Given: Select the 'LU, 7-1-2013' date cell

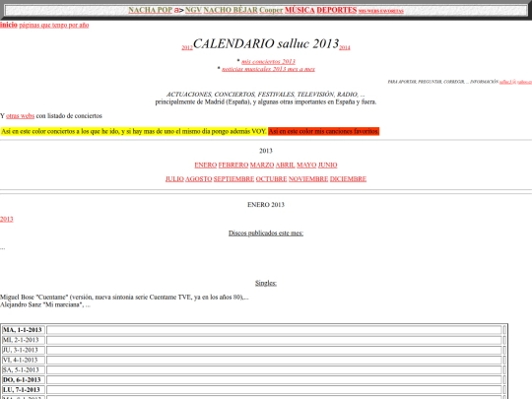Looking at the screenshot, I should tap(23, 389).
